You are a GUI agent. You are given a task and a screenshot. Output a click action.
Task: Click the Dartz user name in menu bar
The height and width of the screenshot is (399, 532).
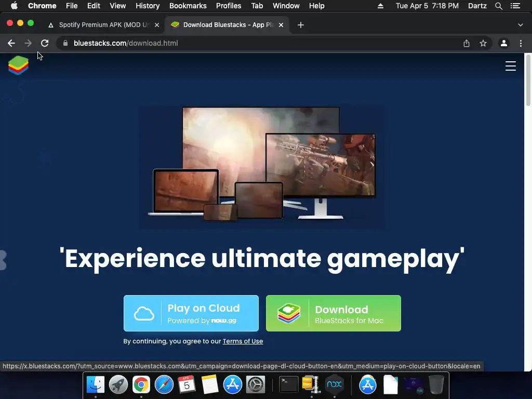tap(477, 6)
